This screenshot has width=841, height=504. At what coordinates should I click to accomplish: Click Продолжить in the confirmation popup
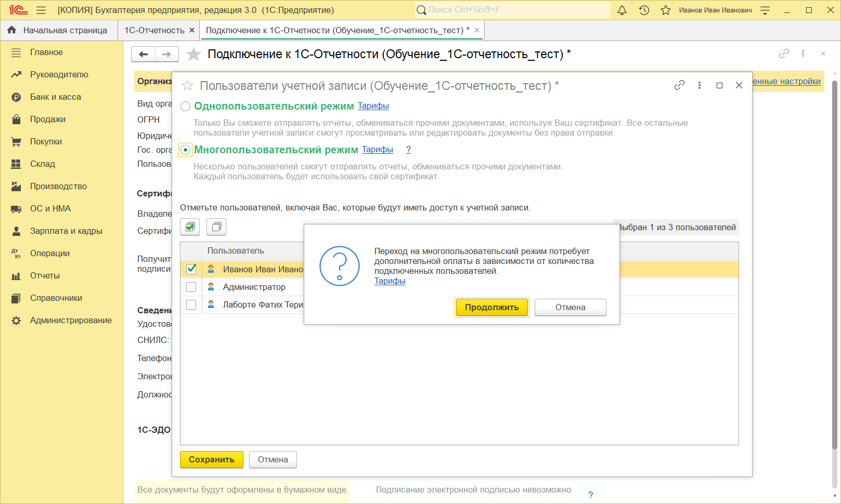(492, 307)
